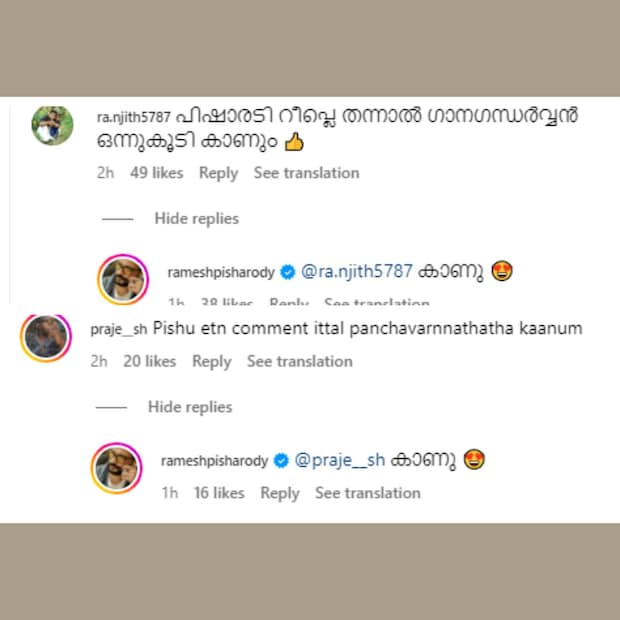
Task: Collapse replies under ra.njith5787's comment
Action: point(197,219)
